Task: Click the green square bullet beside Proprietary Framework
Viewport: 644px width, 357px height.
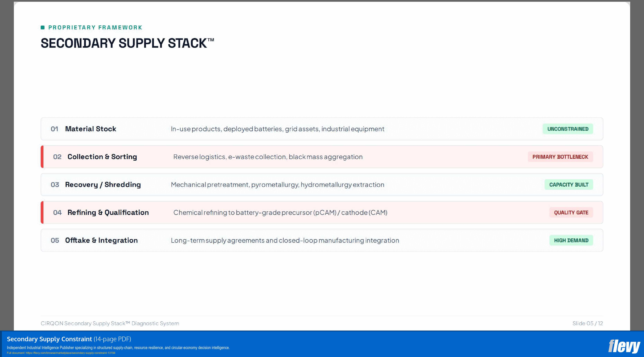Action: pyautogui.click(x=43, y=27)
